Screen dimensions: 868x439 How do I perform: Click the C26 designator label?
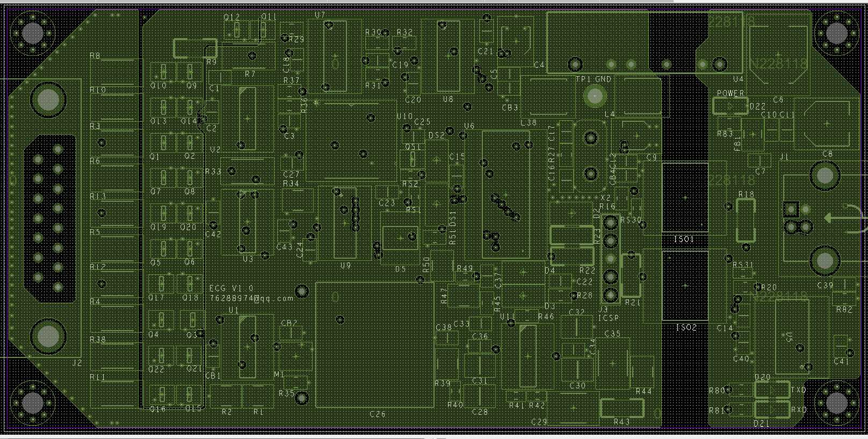coord(378,414)
